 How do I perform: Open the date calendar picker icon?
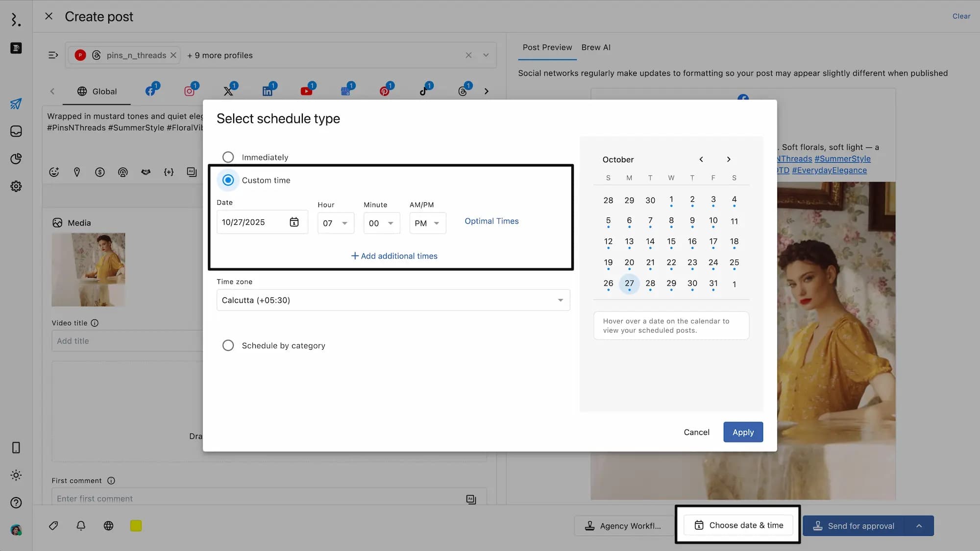click(294, 222)
